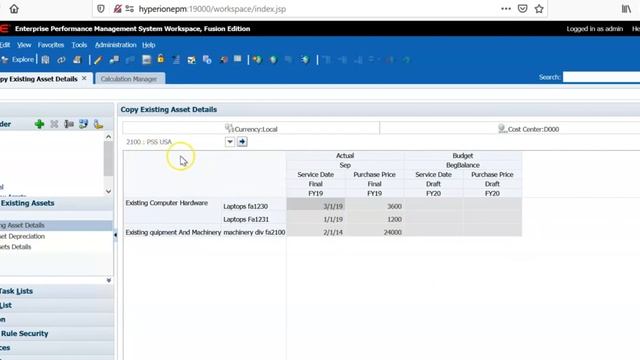Open the Help menu
The height and width of the screenshot is (360, 640).
[x=149, y=45]
